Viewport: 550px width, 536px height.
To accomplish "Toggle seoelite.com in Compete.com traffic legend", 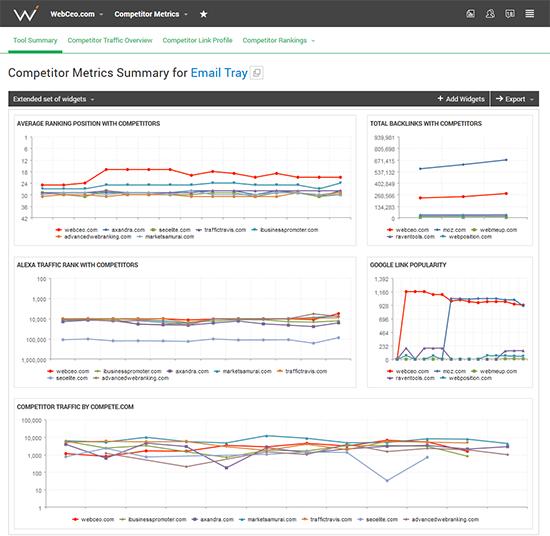I will point(378,520).
